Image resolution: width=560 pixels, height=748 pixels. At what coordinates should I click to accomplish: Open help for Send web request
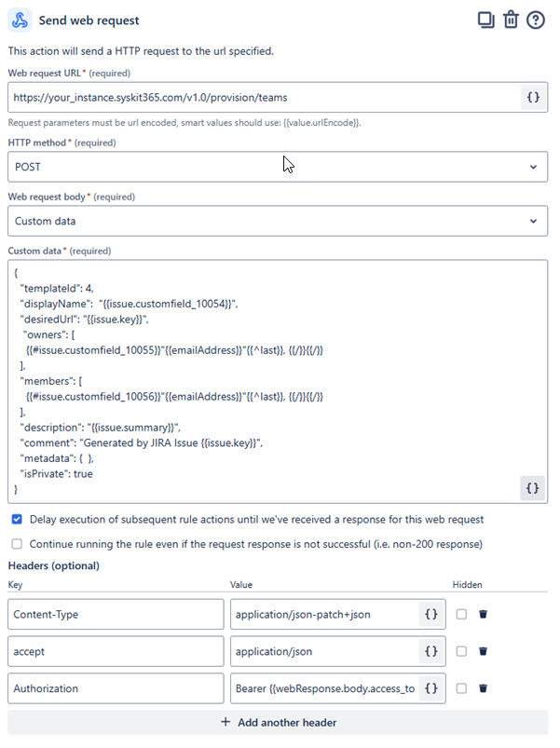pos(536,20)
